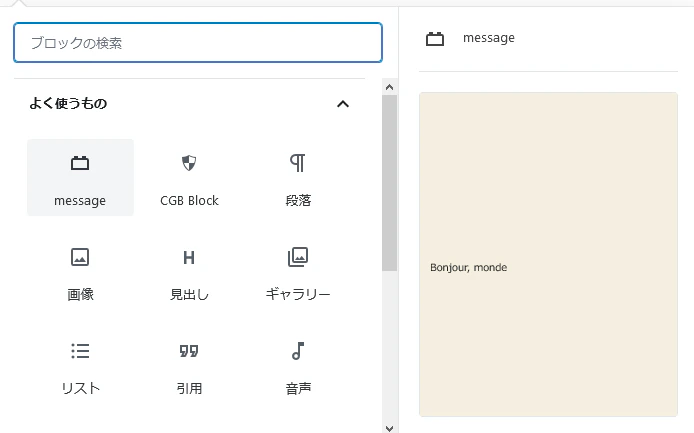The width and height of the screenshot is (694, 433).
Task: Click the 引用 label
Action: [x=189, y=388]
